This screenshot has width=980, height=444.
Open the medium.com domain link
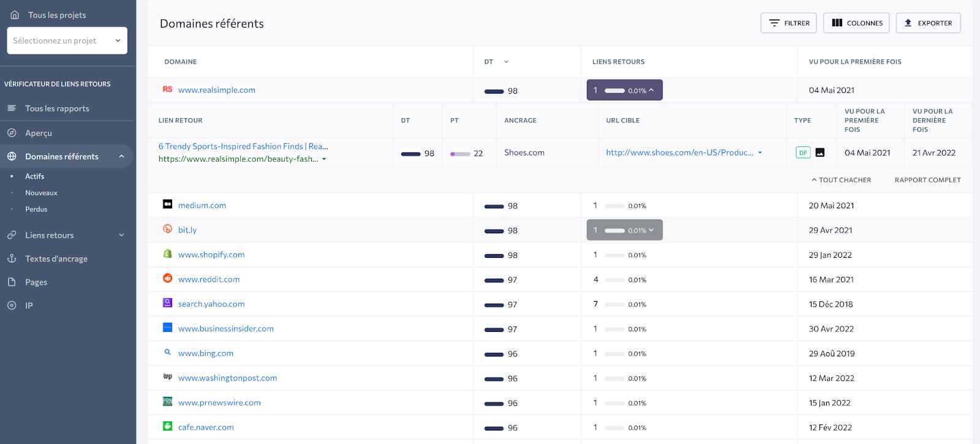pos(202,206)
